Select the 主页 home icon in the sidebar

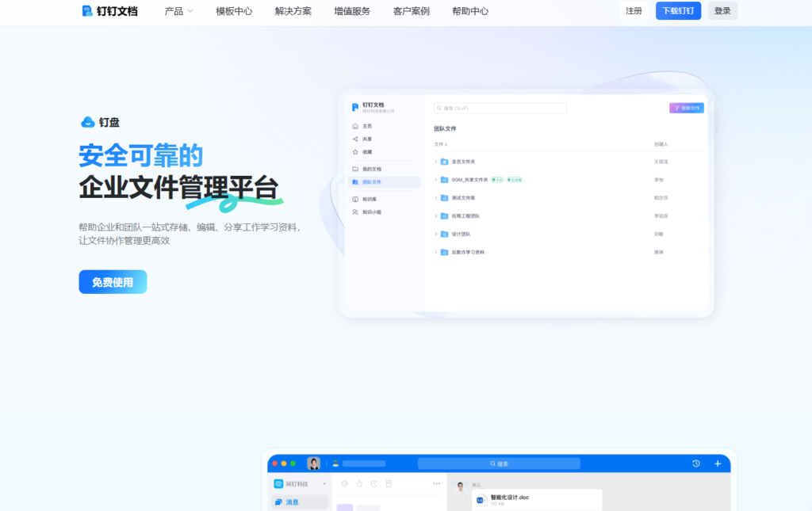click(x=354, y=127)
